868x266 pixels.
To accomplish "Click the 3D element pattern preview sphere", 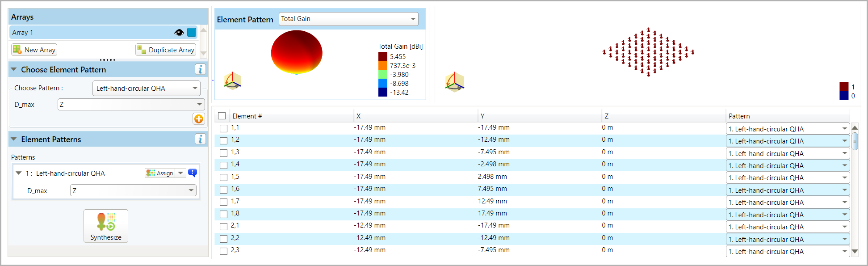I will (297, 52).
